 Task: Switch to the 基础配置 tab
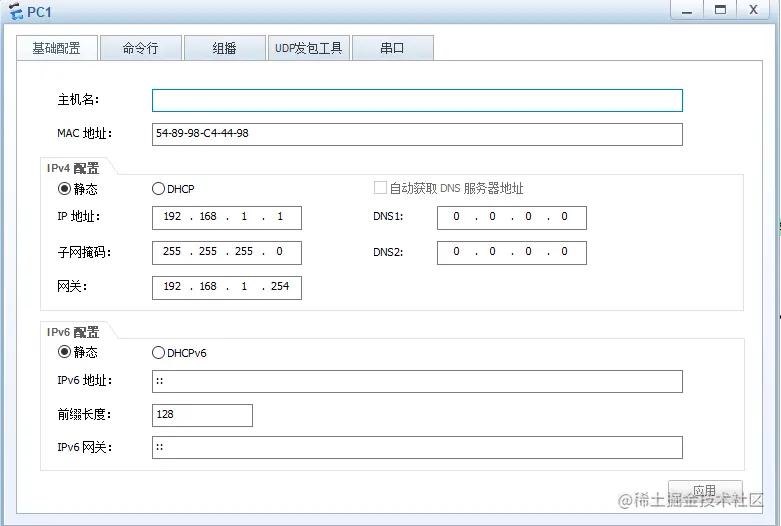[57, 48]
